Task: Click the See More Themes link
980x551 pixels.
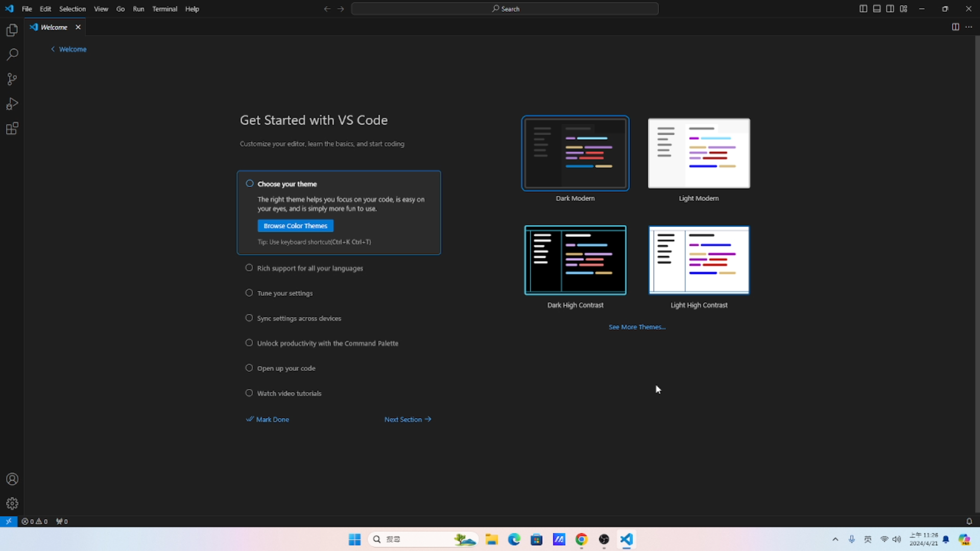Action: coord(637,327)
